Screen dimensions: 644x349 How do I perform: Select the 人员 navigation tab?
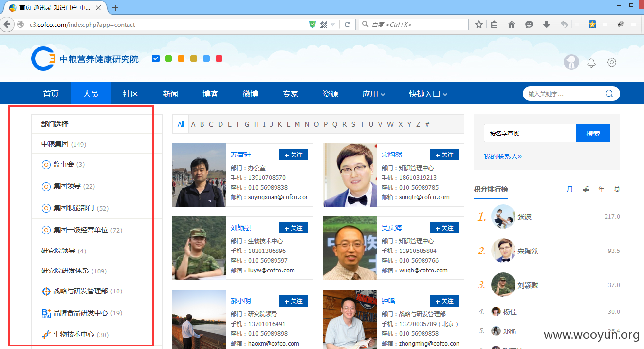tap(91, 94)
